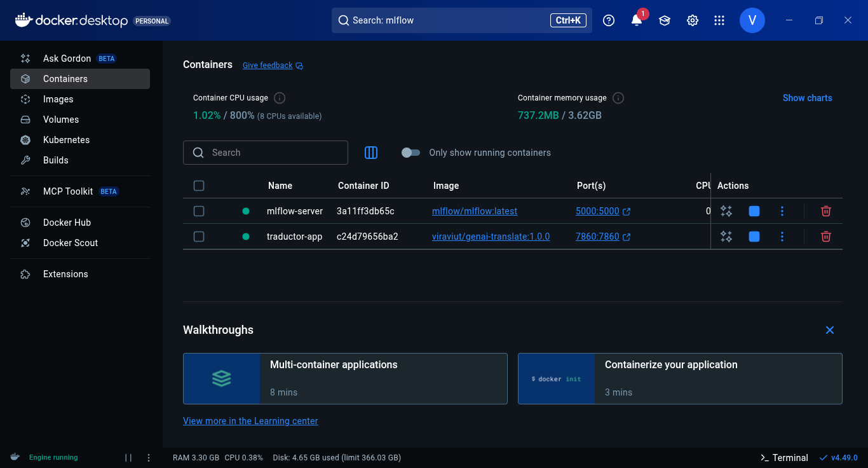868x468 pixels.
Task: Click the Extensions puzzle icon
Action: click(x=25, y=274)
